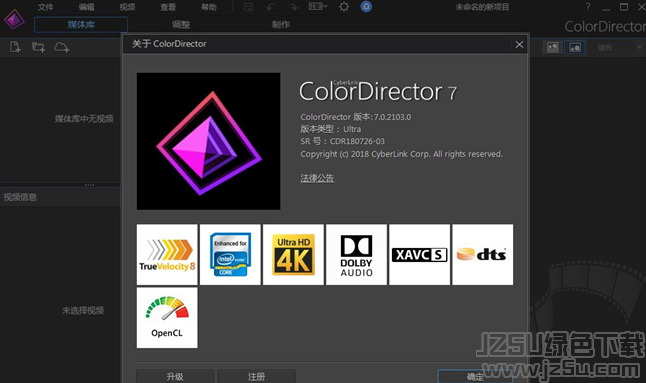Click the import media folder icon
Image resolution: width=646 pixels, height=383 pixels.
click(x=39, y=47)
